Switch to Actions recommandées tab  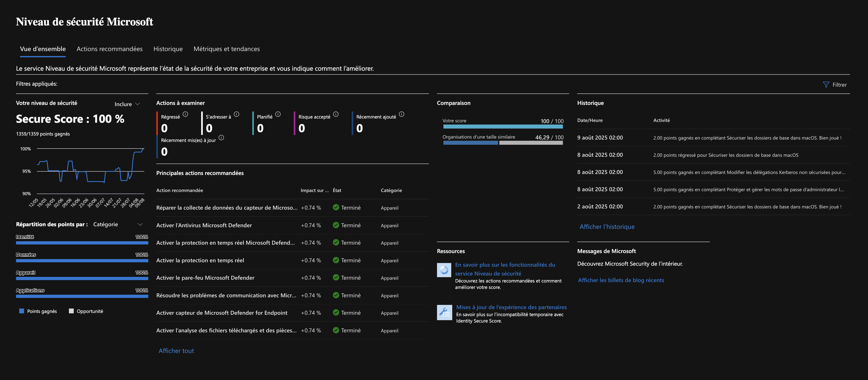110,49
